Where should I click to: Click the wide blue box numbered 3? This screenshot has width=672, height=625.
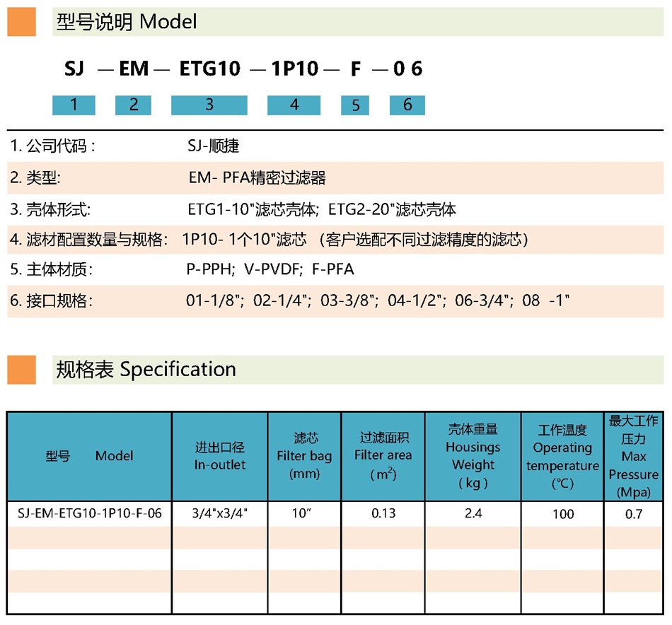(209, 105)
